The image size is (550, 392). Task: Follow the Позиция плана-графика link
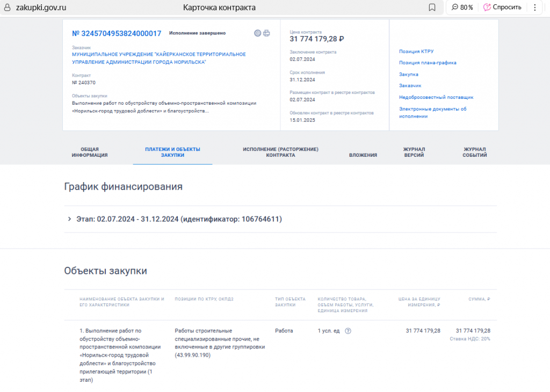tap(428, 63)
